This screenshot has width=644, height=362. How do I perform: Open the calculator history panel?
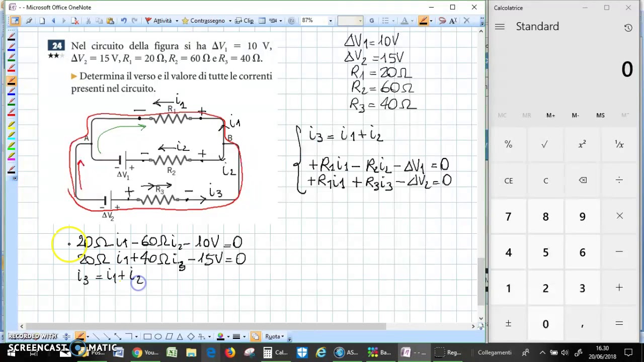coord(628,28)
